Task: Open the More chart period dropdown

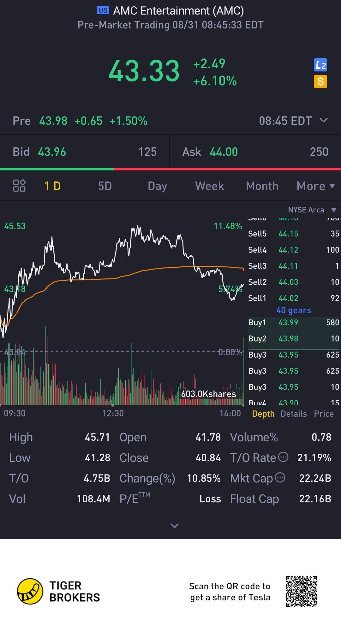Action: [x=315, y=186]
